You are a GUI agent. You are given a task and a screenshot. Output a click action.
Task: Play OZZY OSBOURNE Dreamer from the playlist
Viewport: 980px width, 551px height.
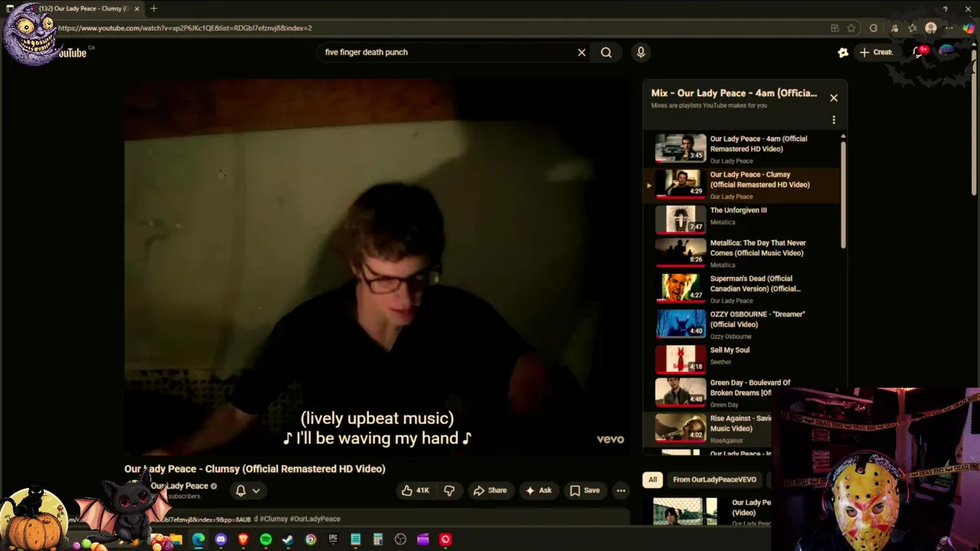[x=743, y=326]
